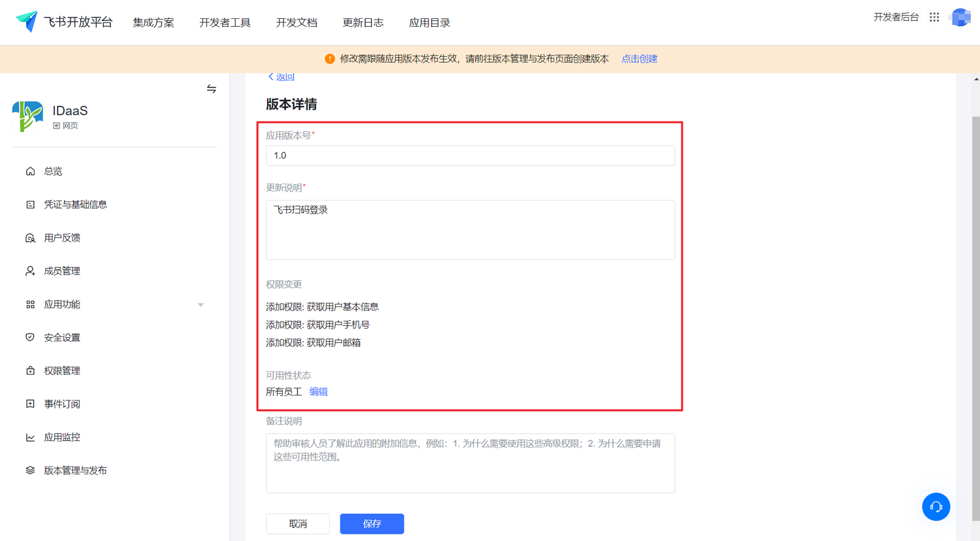Collapse sidebar with the swap arrows icon
Image resolution: width=980 pixels, height=541 pixels.
(x=211, y=89)
